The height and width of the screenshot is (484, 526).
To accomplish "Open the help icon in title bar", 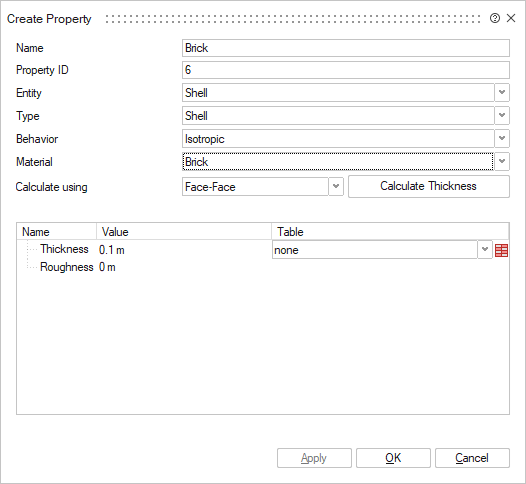I will click(x=494, y=18).
